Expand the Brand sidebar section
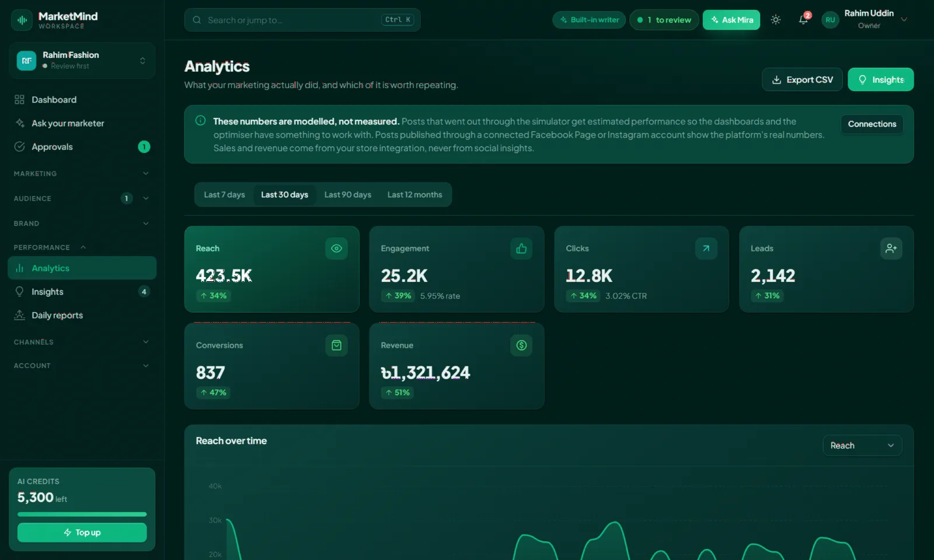This screenshot has width=934, height=560. [82, 223]
